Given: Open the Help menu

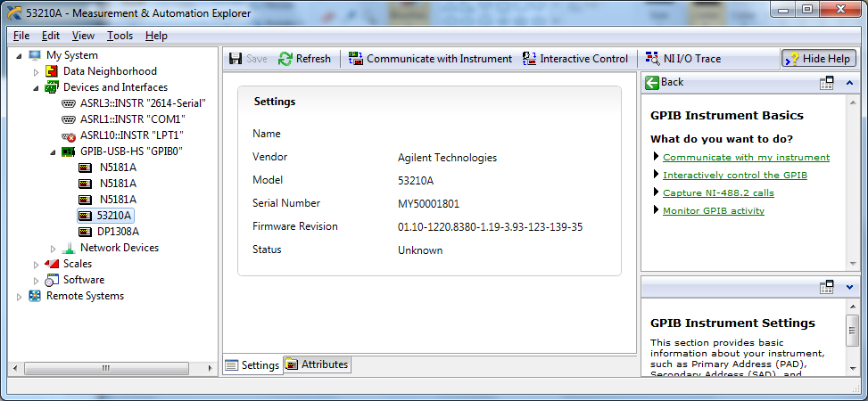Looking at the screenshot, I should 156,36.
